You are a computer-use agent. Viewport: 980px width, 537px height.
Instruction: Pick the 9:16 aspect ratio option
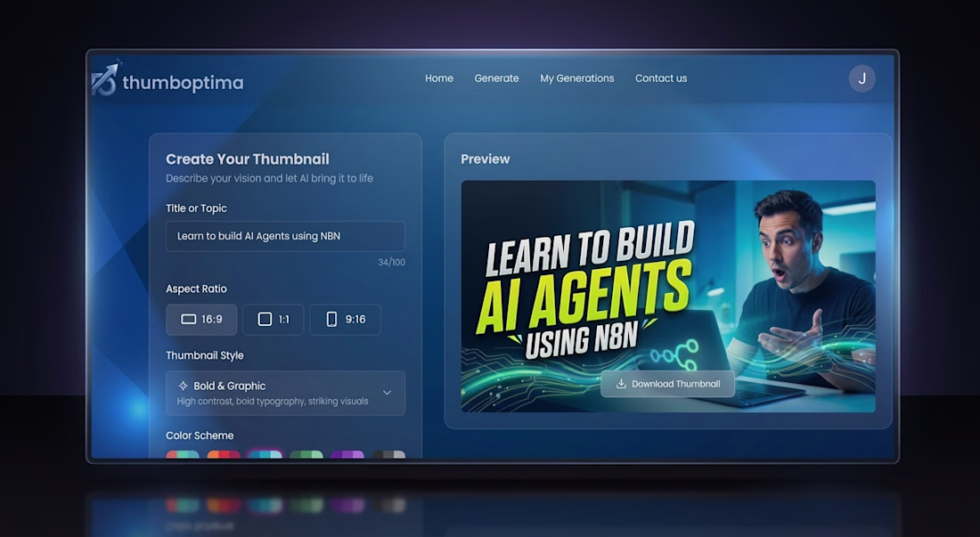click(345, 319)
